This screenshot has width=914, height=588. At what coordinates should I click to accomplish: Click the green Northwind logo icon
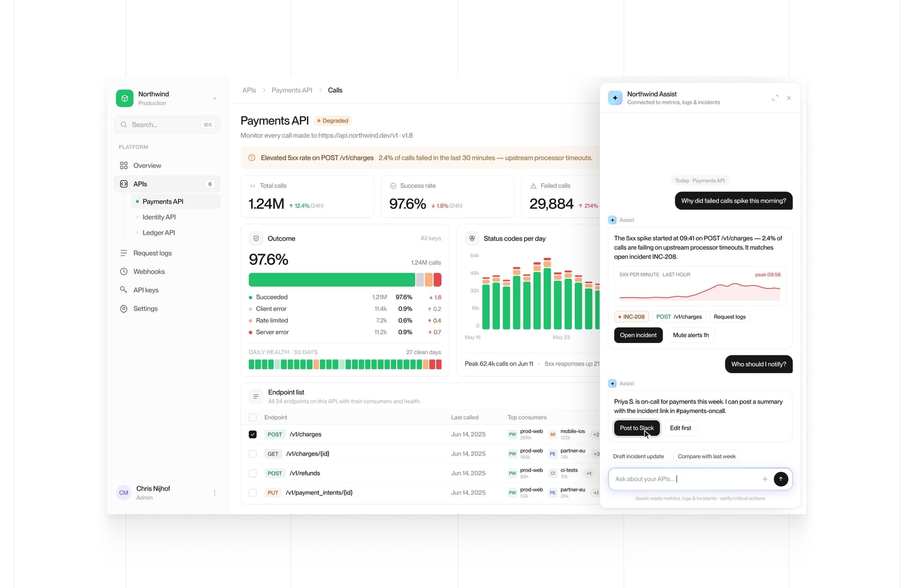point(124,98)
